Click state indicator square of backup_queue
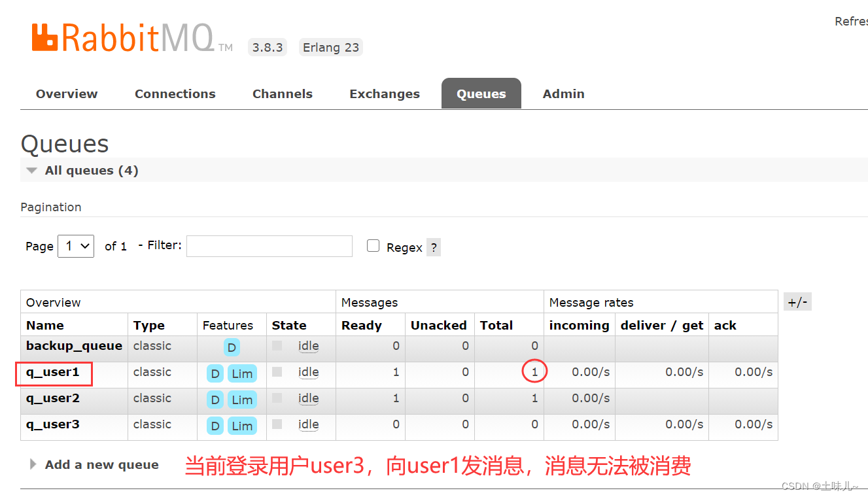 coord(277,345)
